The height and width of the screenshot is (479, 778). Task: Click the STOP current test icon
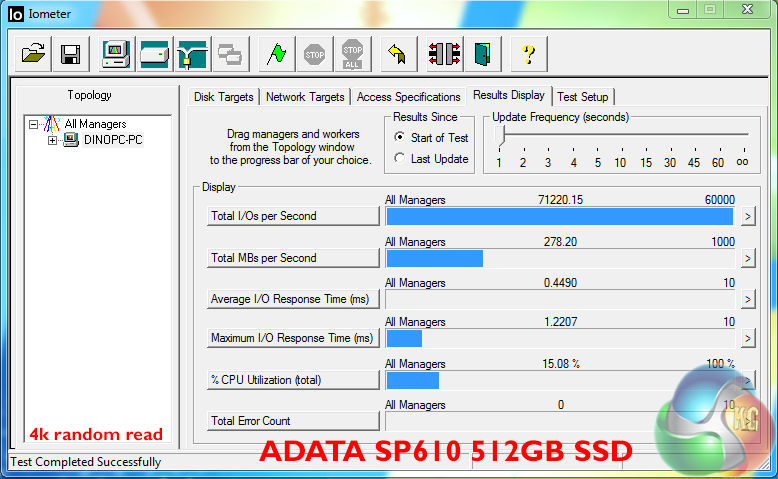point(315,54)
